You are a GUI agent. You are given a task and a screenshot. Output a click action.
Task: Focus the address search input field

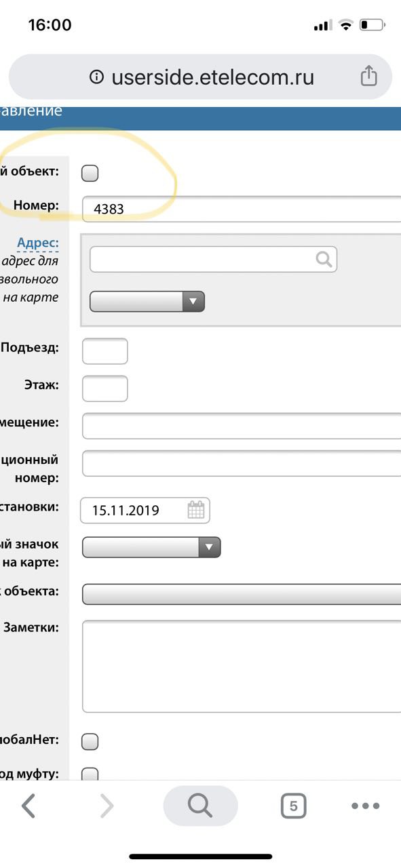(213, 259)
